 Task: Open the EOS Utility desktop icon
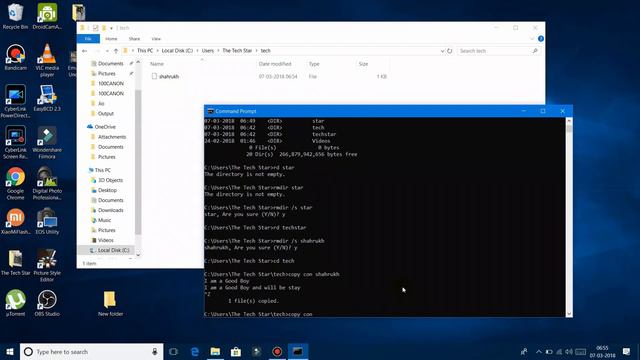(x=47, y=222)
